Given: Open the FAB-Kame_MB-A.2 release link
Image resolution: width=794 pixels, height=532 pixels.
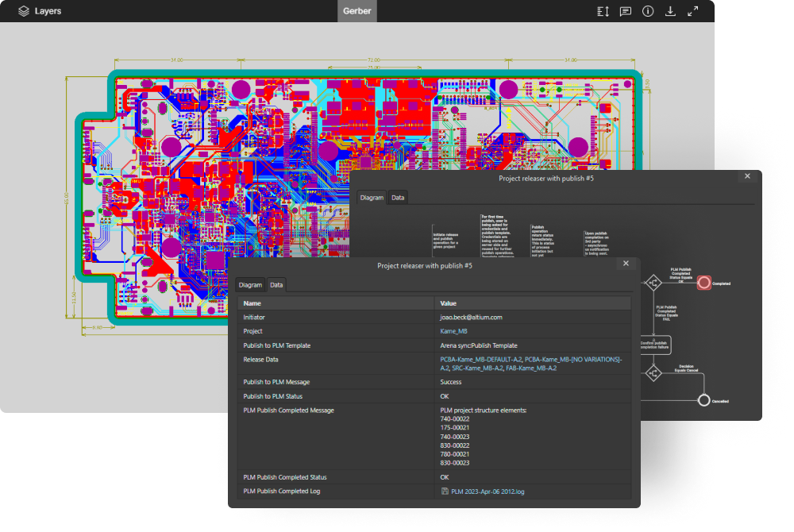Looking at the screenshot, I should [x=531, y=368].
